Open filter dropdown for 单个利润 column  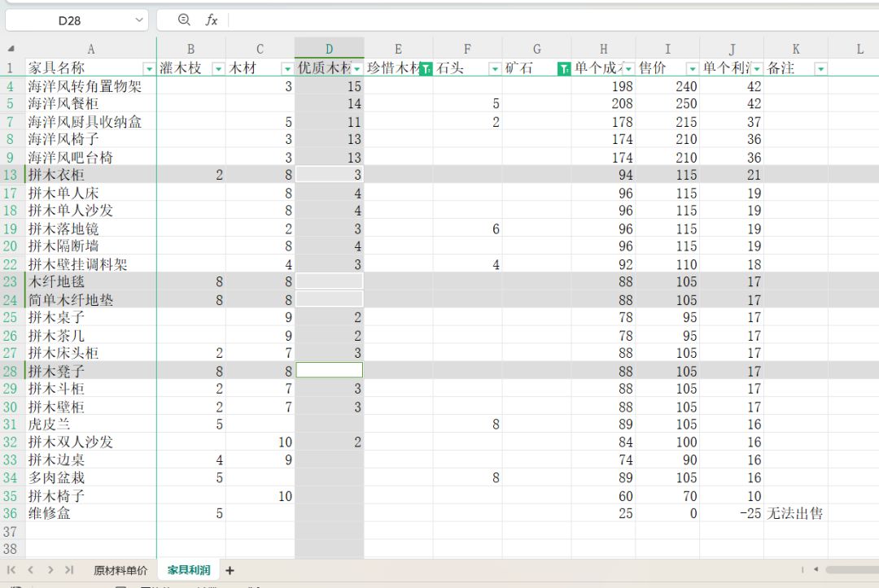tap(757, 69)
